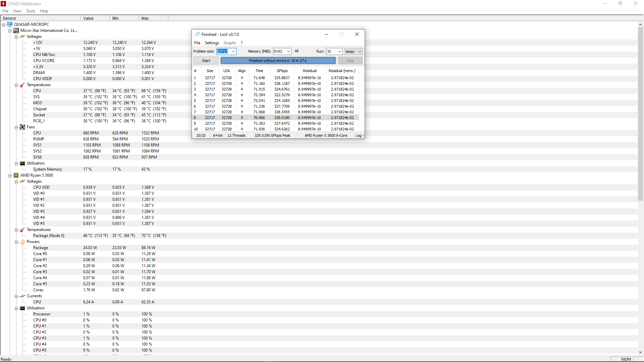
Task: Click the Fans category icon
Action: (x=22, y=127)
